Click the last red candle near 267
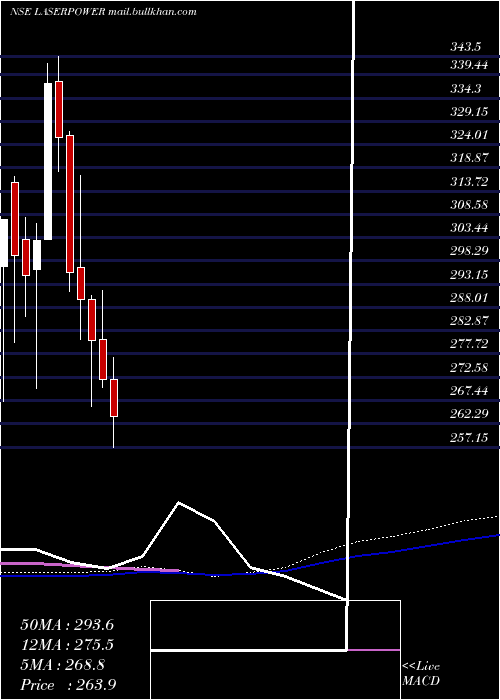This screenshot has height=700, width=500. pos(114,398)
